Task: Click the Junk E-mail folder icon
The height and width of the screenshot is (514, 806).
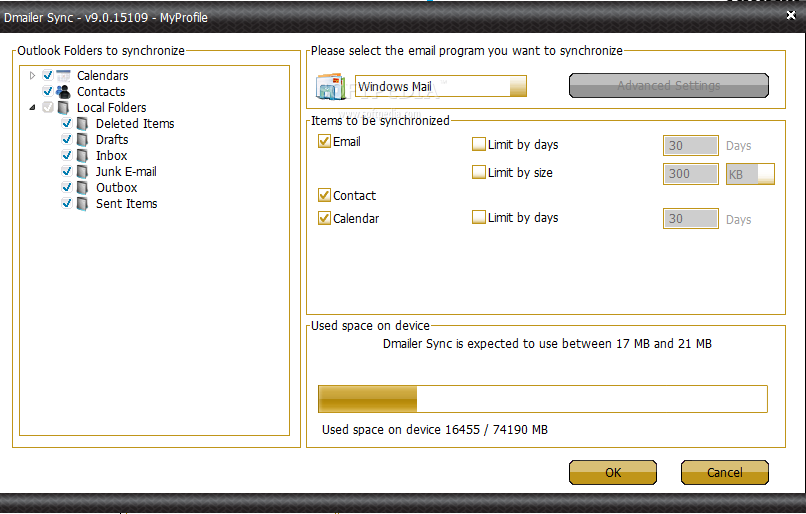Action: pyautogui.click(x=82, y=171)
